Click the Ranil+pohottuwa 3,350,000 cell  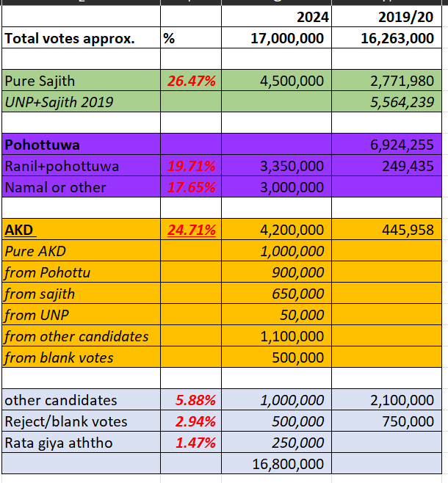[276, 165]
